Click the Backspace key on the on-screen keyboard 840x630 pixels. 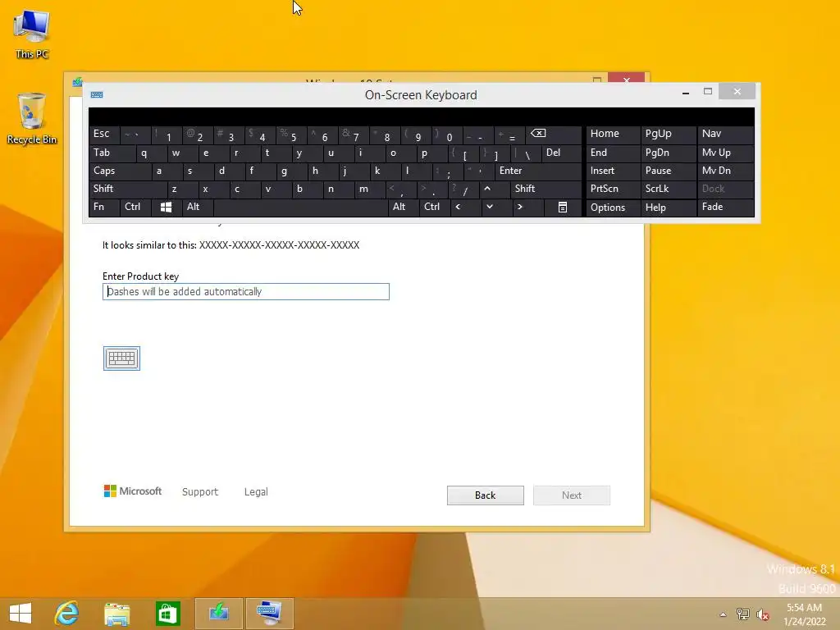click(x=552, y=134)
